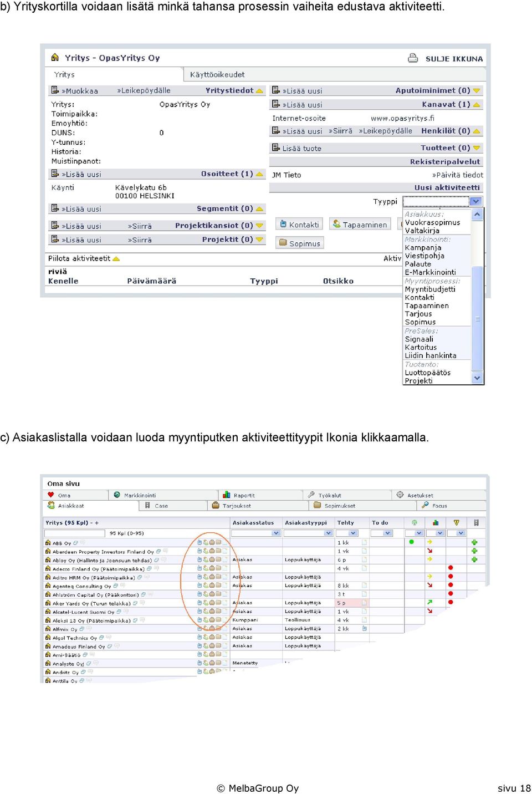Click the green plus icon in the Abloy Oy row

pos(474,559)
